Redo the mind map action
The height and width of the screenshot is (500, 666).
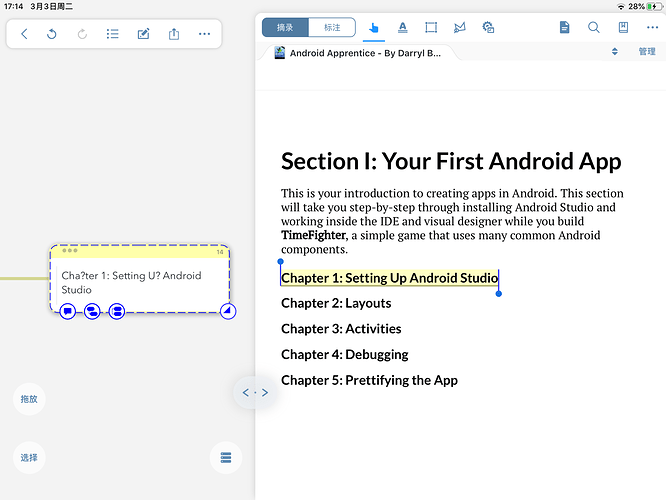click(82, 34)
